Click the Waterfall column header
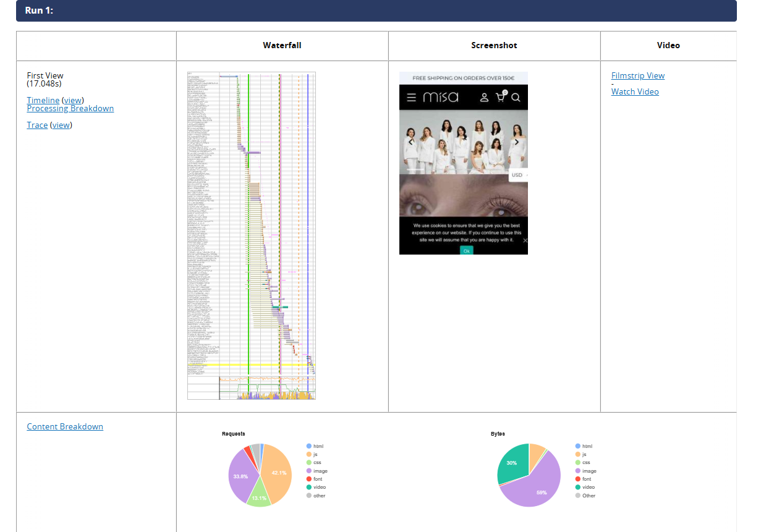This screenshot has height=532, width=761. pos(282,45)
